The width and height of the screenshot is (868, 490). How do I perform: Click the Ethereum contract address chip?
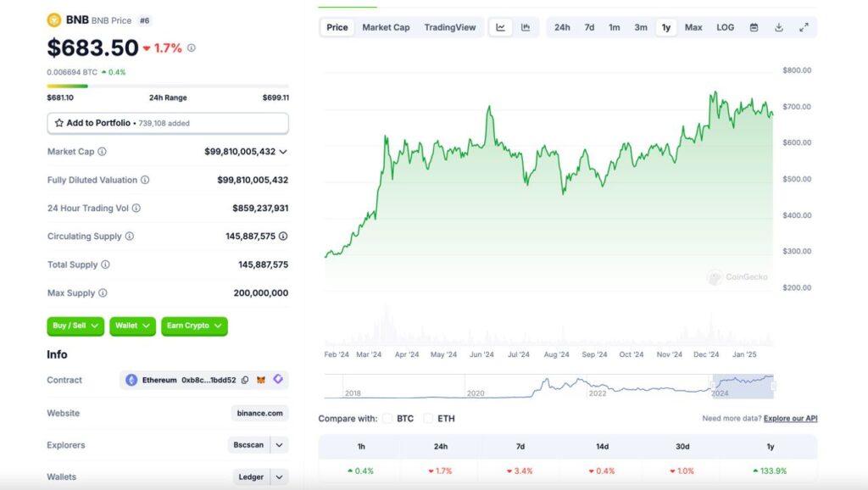point(203,380)
